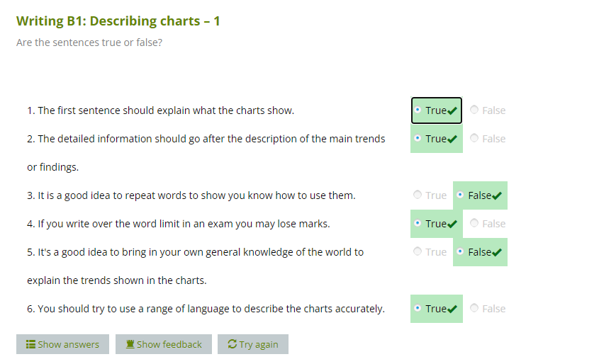Select True radio for question 4
The width and height of the screenshot is (599, 364).
[418, 223]
